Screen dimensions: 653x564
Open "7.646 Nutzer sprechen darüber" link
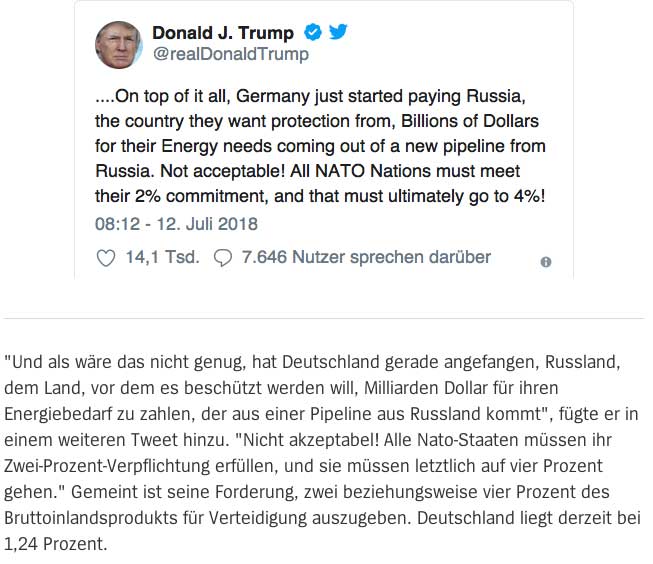pos(366,258)
